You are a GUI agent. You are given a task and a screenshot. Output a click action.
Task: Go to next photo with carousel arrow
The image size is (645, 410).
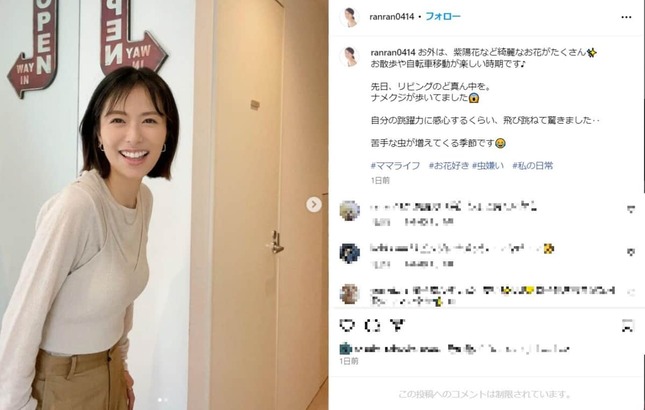click(314, 204)
